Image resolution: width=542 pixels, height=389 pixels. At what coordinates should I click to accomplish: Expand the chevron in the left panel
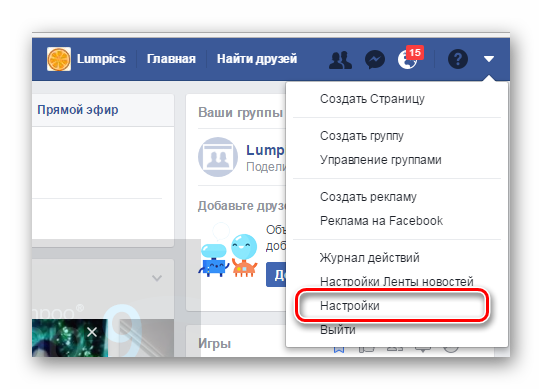[x=157, y=278]
